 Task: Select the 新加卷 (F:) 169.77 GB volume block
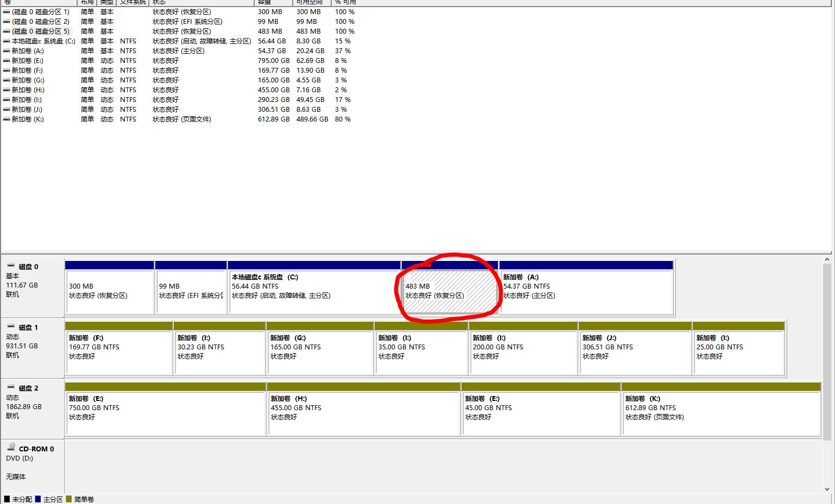click(x=119, y=348)
